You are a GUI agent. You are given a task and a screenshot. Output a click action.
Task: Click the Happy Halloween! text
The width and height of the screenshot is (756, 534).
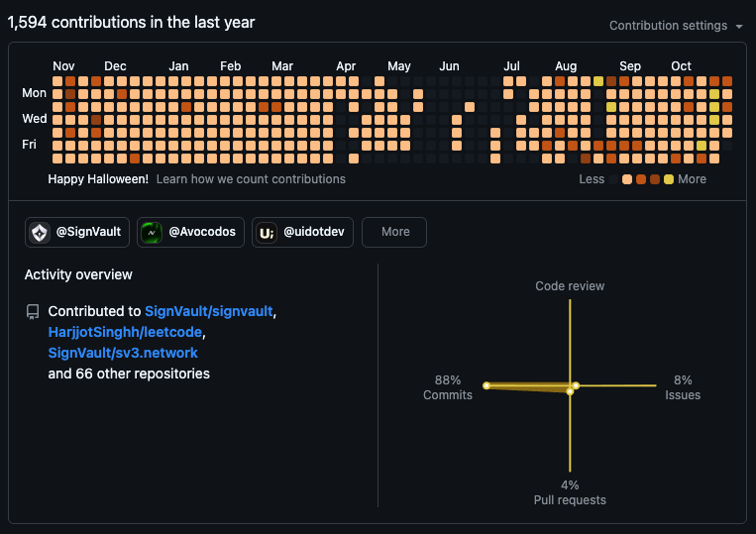click(98, 179)
